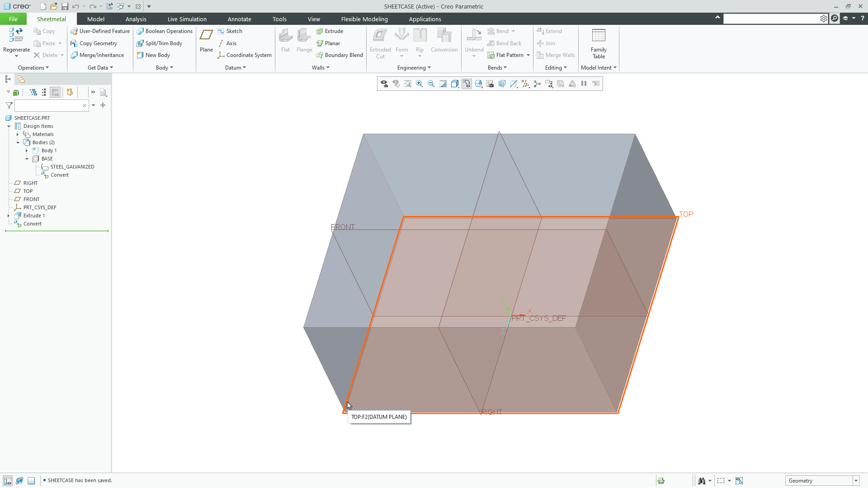This screenshot has width=868, height=488.
Task: Click the Refit view icon
Action: click(408, 84)
